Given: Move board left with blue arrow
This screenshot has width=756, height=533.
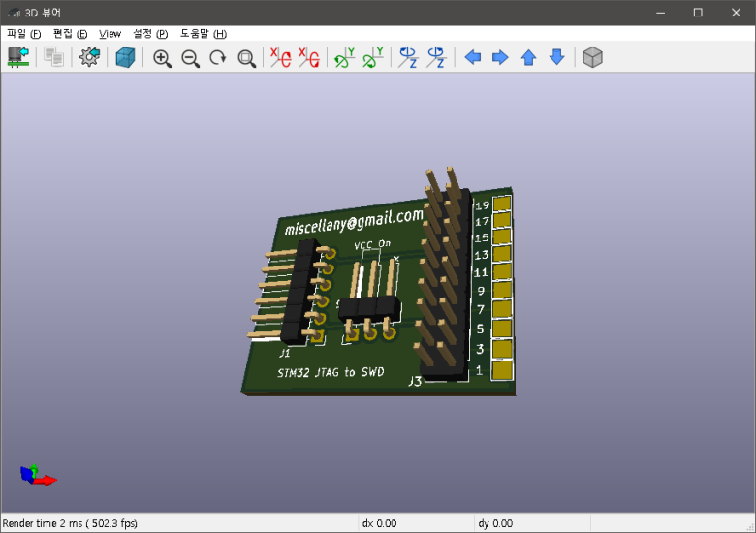Looking at the screenshot, I should 473,57.
